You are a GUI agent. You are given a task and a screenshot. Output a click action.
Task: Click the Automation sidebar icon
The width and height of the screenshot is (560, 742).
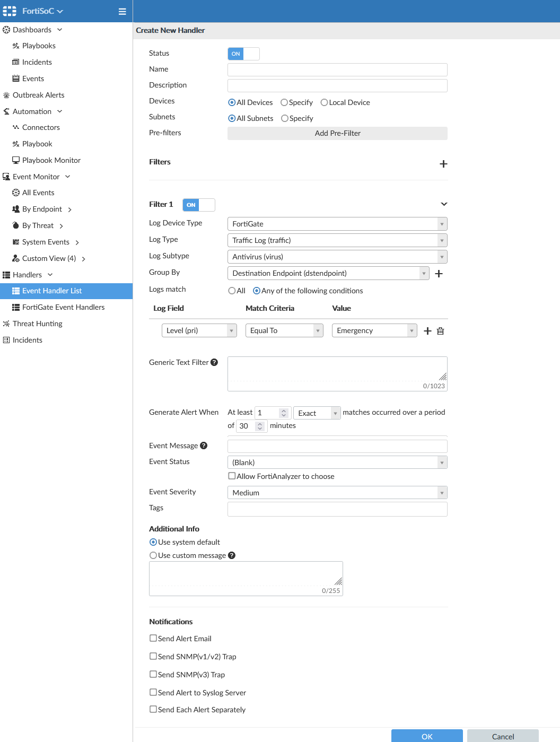point(6,111)
